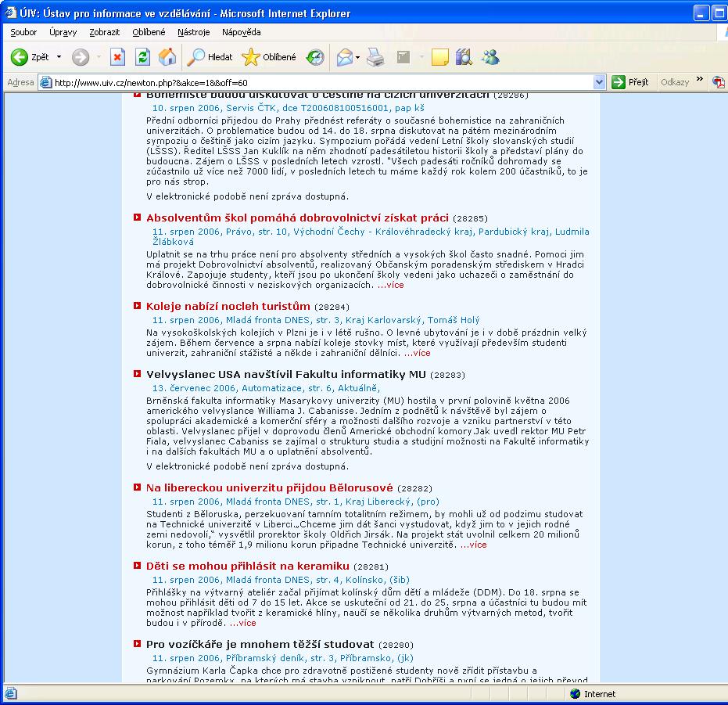The height and width of the screenshot is (705, 728).
Task: Click source line 10. srpen 2006, Servis ČTK
Action: coord(289,108)
